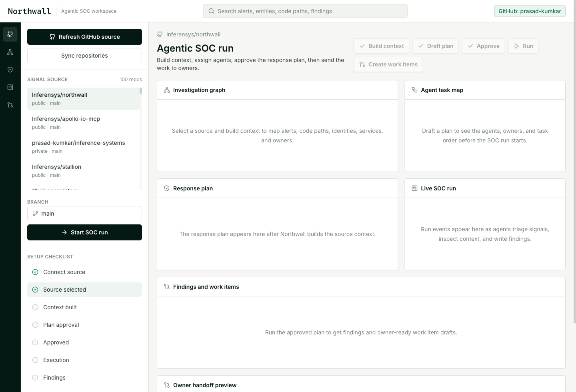Click the Agent task map panel icon

414,90
